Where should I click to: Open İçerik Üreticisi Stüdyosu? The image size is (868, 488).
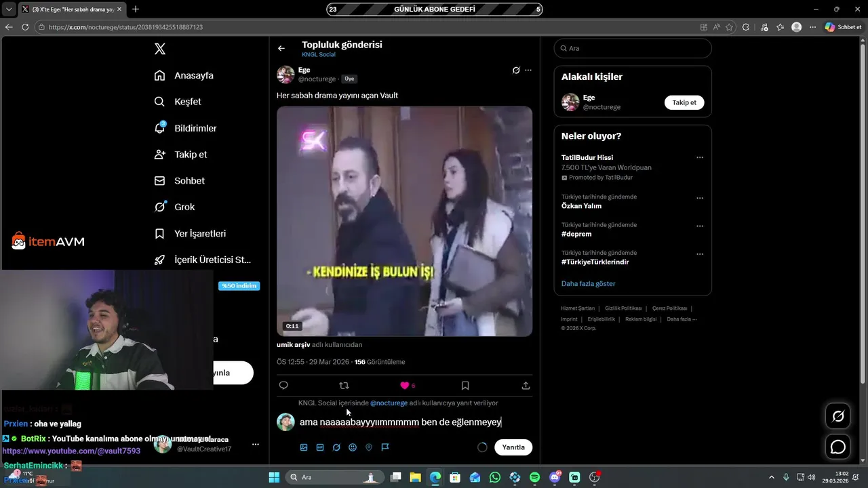click(x=203, y=260)
